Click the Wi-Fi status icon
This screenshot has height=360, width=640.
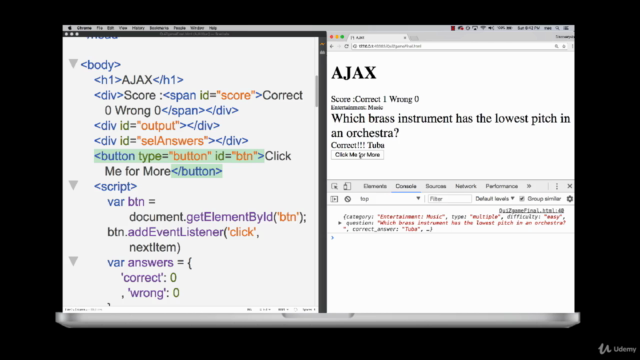(483, 28)
